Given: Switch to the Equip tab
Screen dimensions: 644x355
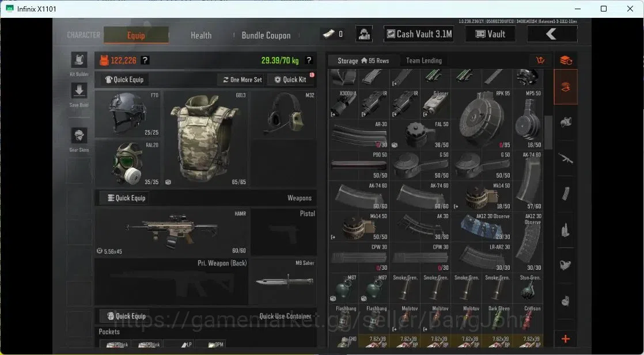Looking at the screenshot, I should (x=136, y=35).
